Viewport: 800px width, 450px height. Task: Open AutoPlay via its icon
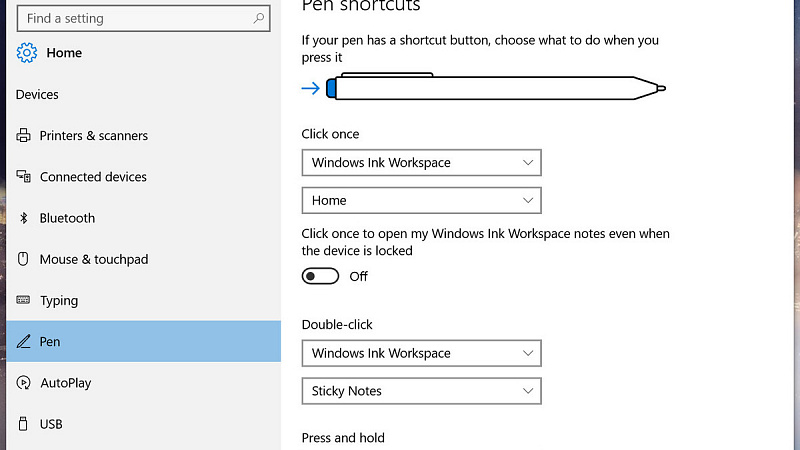tap(23, 382)
